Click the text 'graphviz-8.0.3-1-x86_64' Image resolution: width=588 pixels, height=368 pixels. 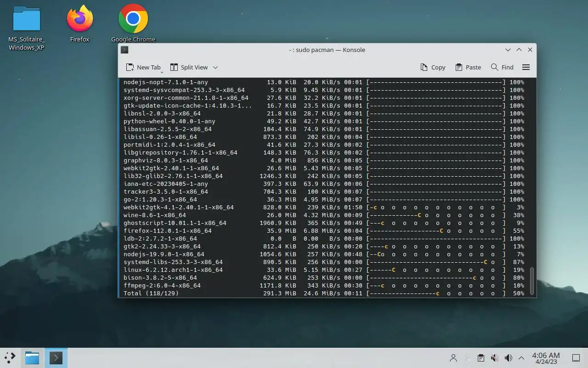point(166,161)
